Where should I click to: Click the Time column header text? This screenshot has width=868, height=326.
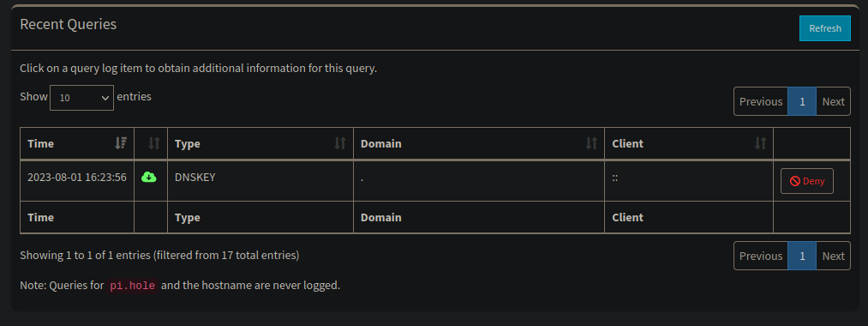click(40, 143)
